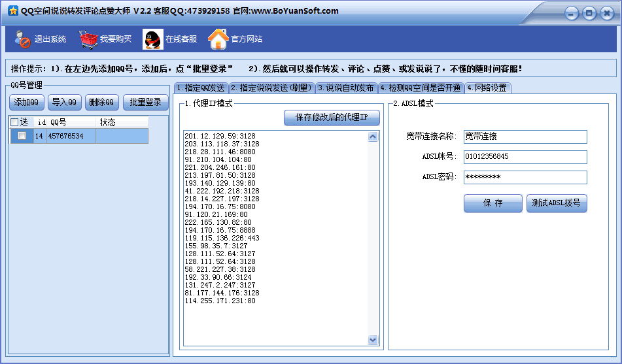
Task: Click proxy entry 221.204.246.161:80
Action: click(x=220, y=167)
